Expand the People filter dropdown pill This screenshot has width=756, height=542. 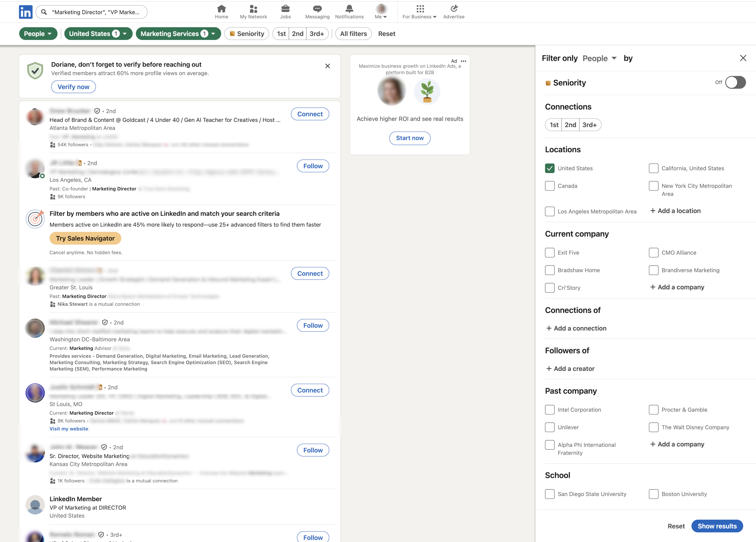pos(38,34)
